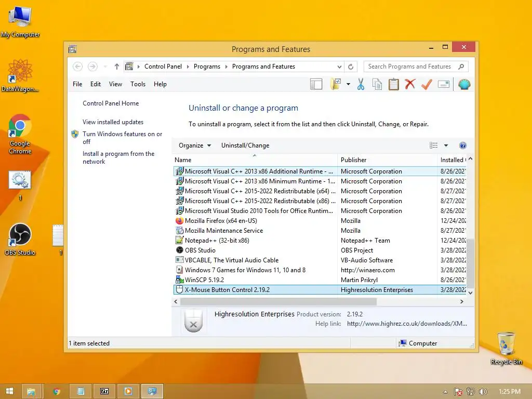Click the Forward navigation arrow
This screenshot has height=399, width=532.
[x=92, y=66]
